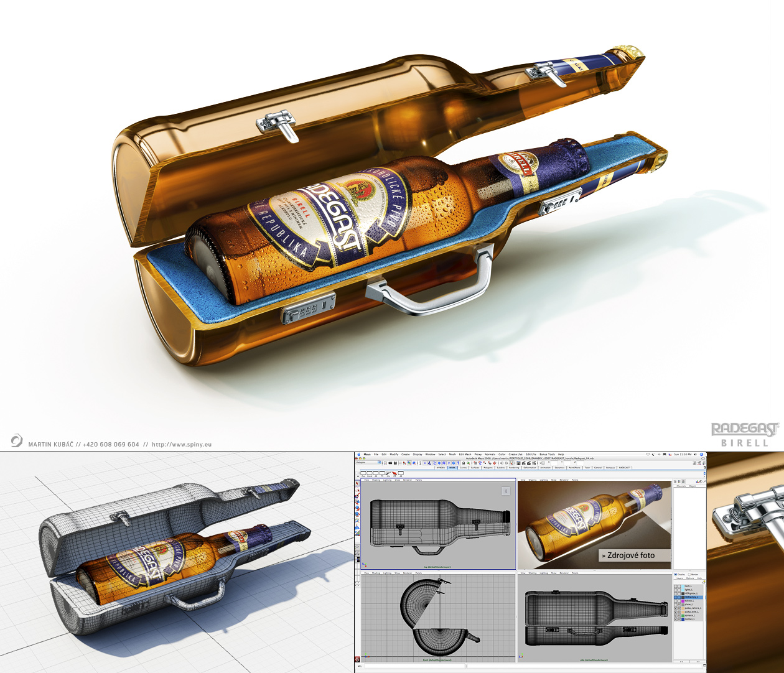Enable the curves selection mask icon
This screenshot has width=784, height=673.
[x=434, y=463]
